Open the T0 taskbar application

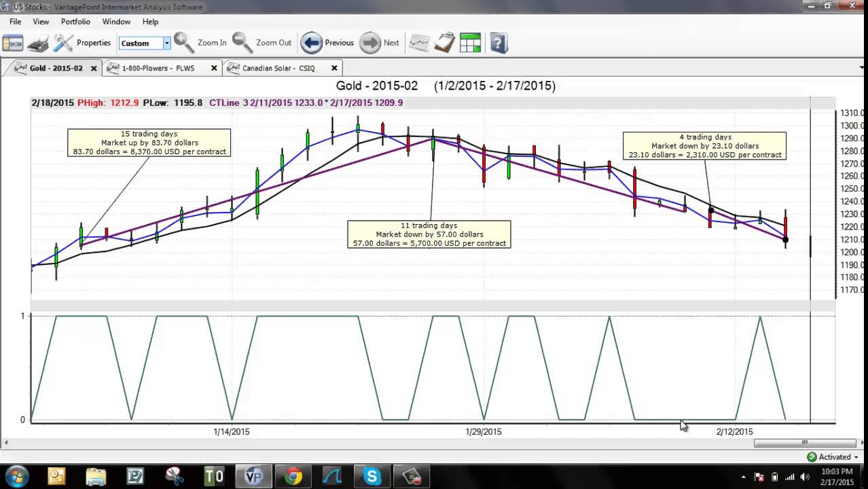[x=214, y=477]
